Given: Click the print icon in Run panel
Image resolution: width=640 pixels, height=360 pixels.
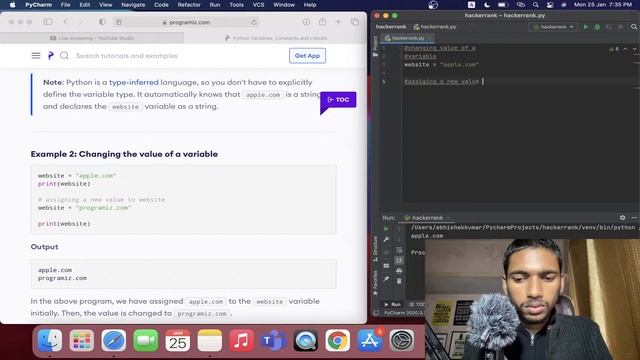Looking at the screenshot, I should point(399,271).
